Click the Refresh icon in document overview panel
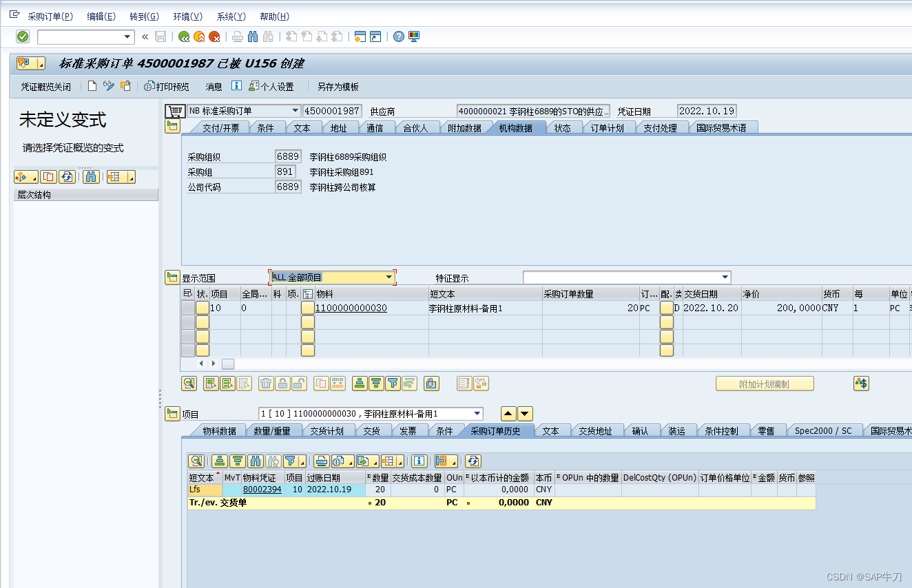Viewport: 912px width, 588px height. point(66,177)
